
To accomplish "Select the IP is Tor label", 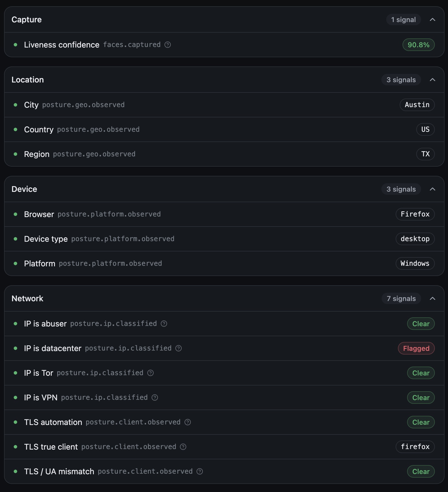I will pos(39,373).
